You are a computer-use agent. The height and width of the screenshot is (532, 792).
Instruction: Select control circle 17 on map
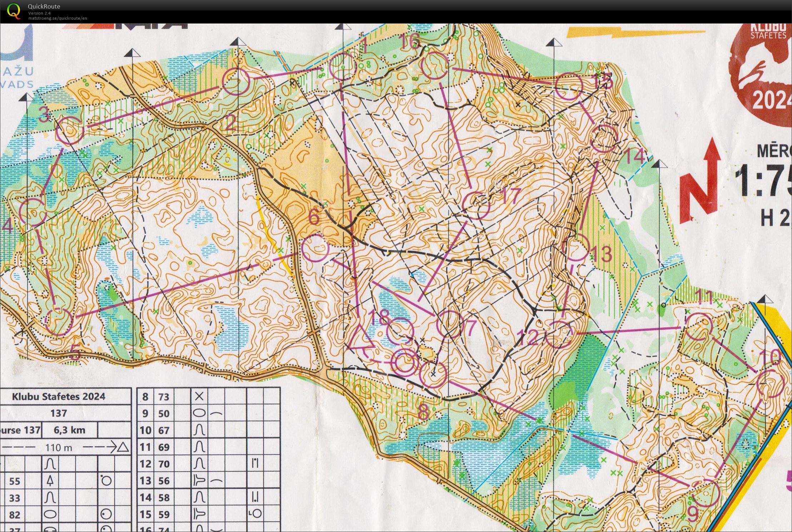[x=476, y=205]
